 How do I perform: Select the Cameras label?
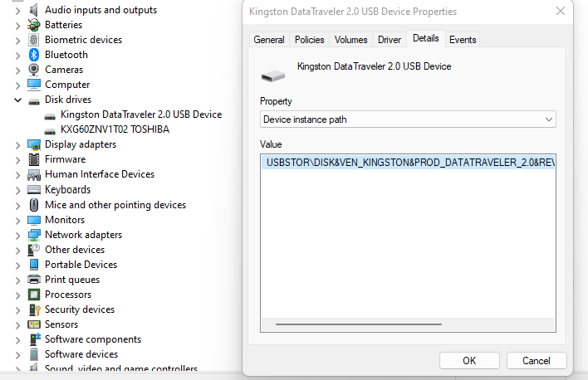coord(64,70)
